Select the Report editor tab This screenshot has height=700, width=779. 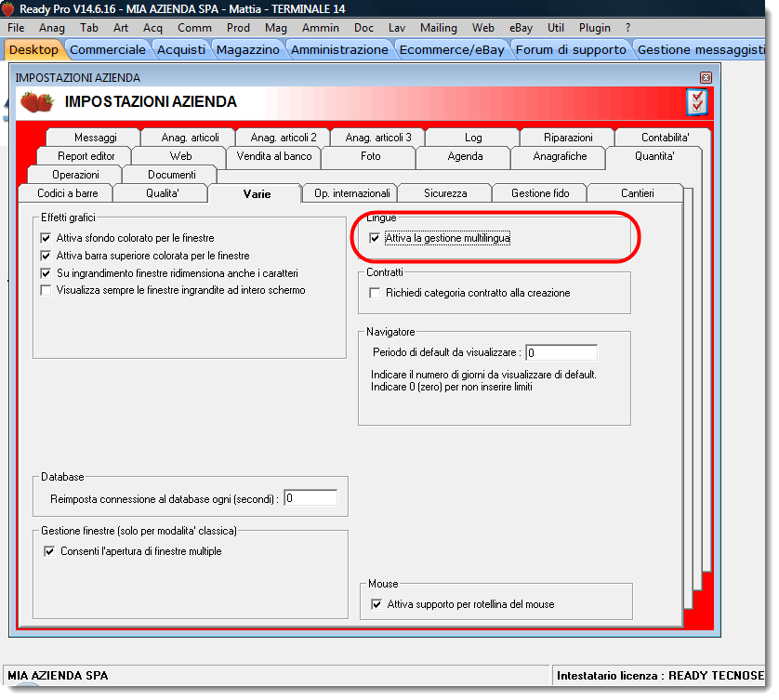[x=85, y=156]
